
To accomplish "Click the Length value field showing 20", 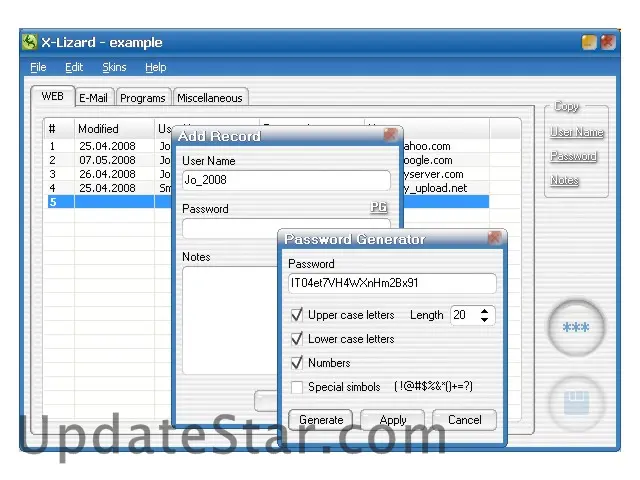I will [x=465, y=315].
